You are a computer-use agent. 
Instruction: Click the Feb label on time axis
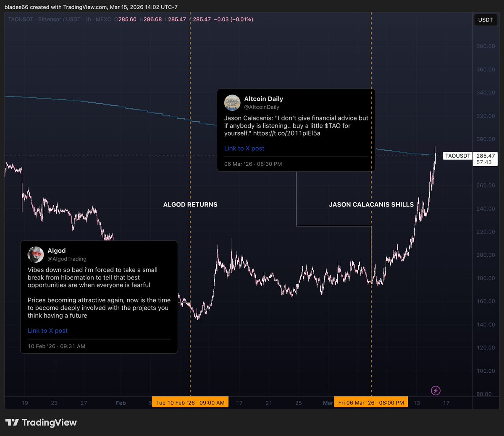(x=121, y=403)
